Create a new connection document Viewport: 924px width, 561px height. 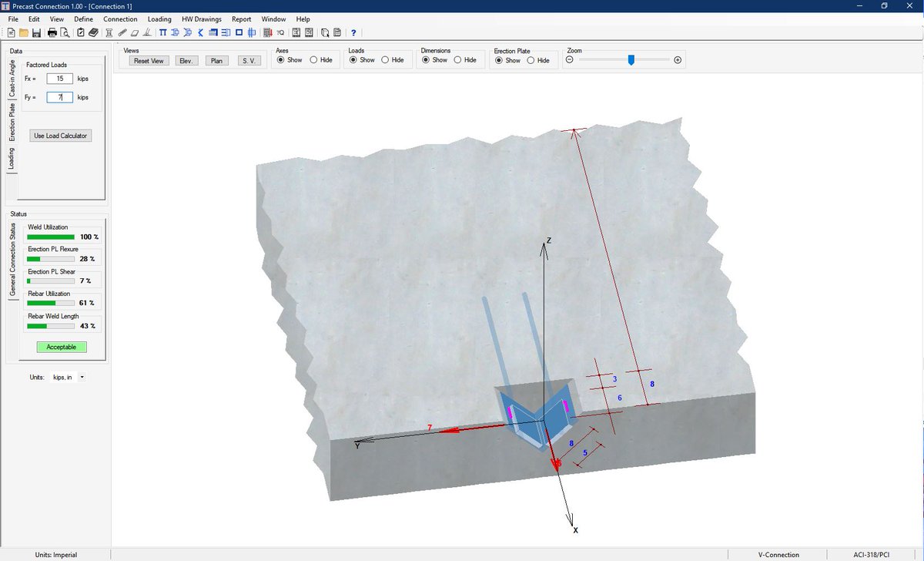(x=12, y=32)
